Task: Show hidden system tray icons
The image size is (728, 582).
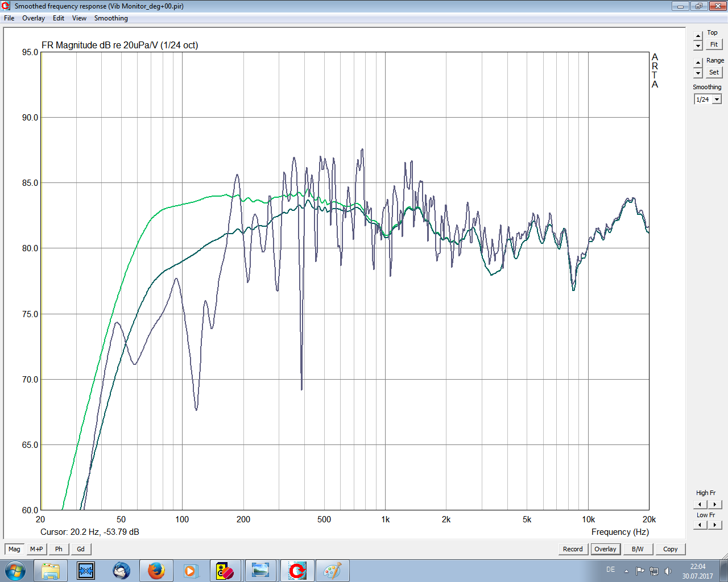Action: (626, 571)
